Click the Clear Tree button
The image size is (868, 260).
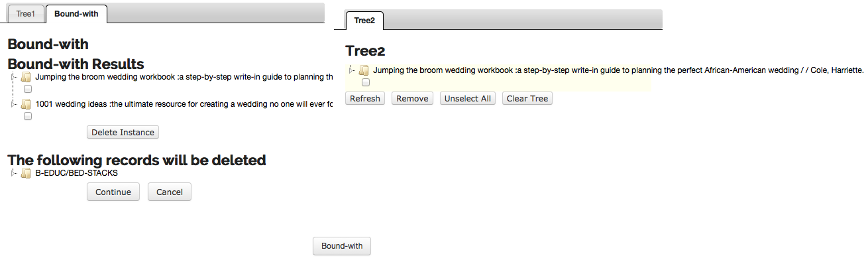pos(527,99)
